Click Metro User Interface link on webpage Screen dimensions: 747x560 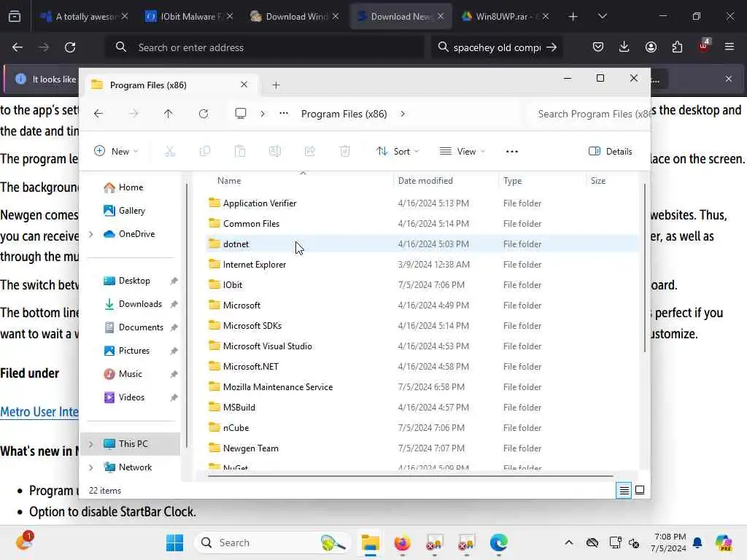pos(39,412)
